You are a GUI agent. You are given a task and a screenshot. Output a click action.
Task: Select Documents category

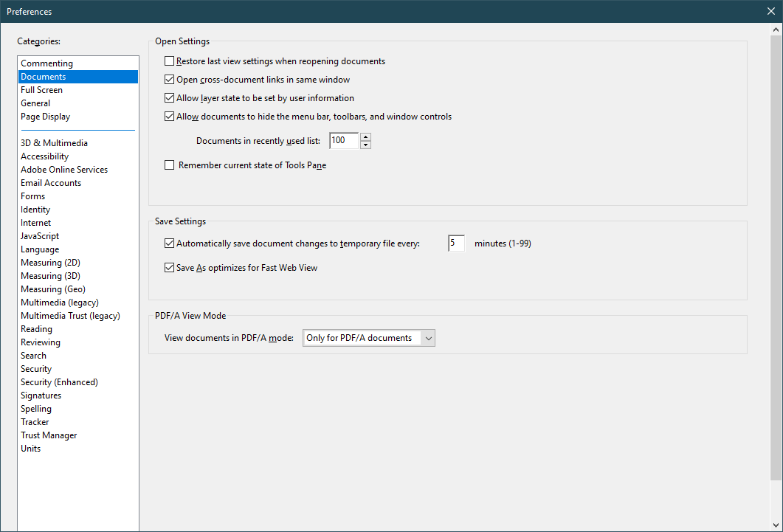(x=78, y=76)
